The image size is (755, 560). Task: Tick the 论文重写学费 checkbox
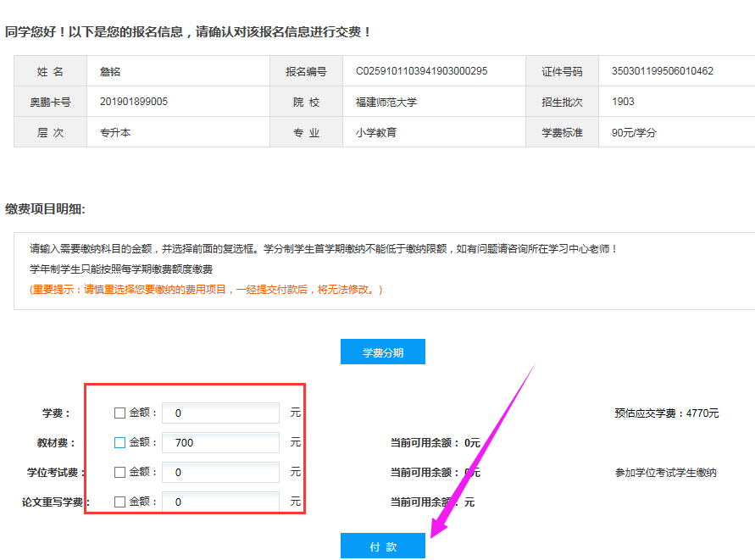tap(119, 502)
